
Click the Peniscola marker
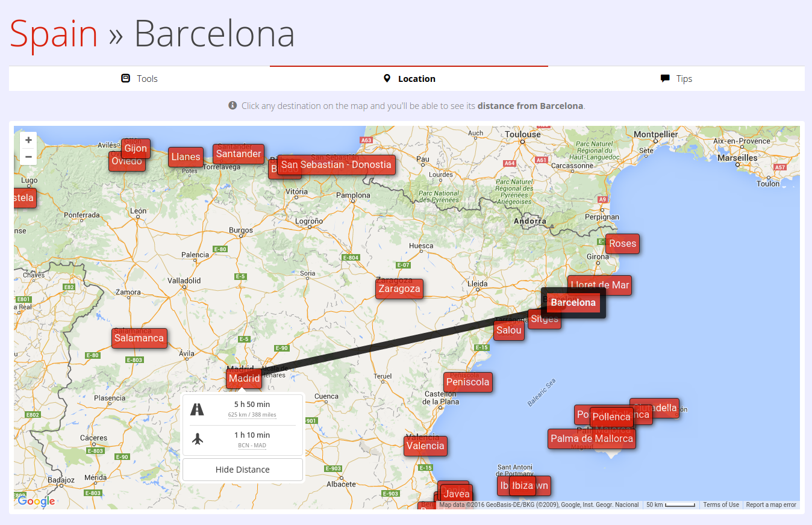(x=468, y=382)
